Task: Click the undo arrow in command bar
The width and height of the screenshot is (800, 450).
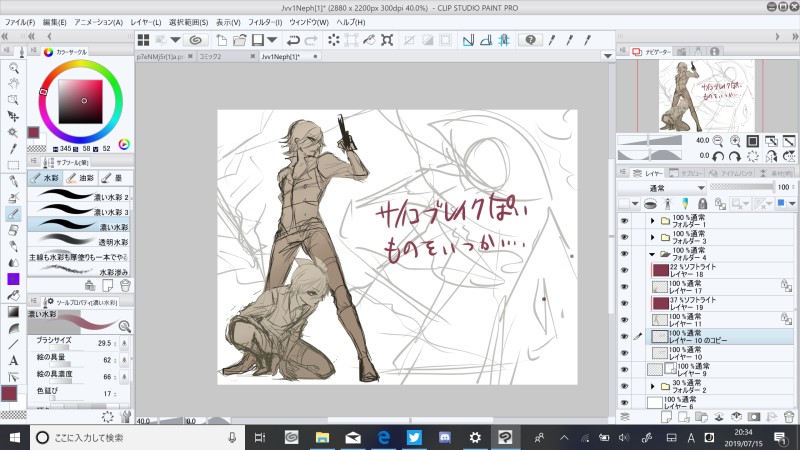Action: pos(294,40)
